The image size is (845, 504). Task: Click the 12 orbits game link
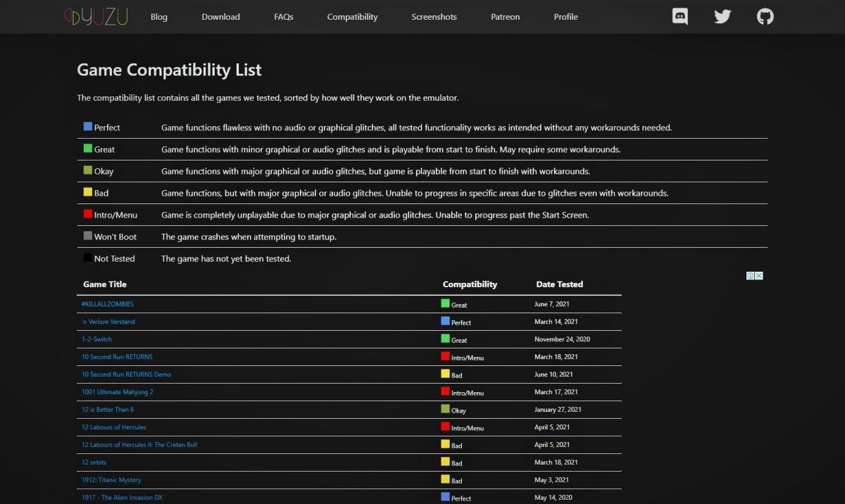pyautogui.click(x=94, y=462)
